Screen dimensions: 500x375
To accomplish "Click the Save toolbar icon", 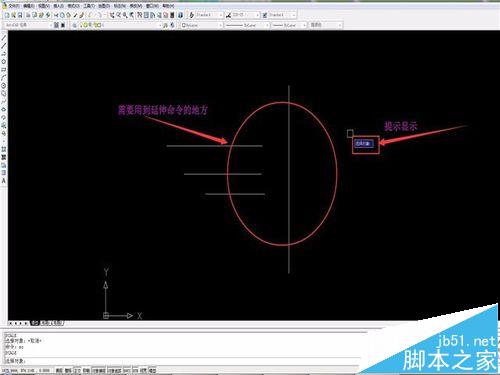I will pyautogui.click(x=20, y=15).
